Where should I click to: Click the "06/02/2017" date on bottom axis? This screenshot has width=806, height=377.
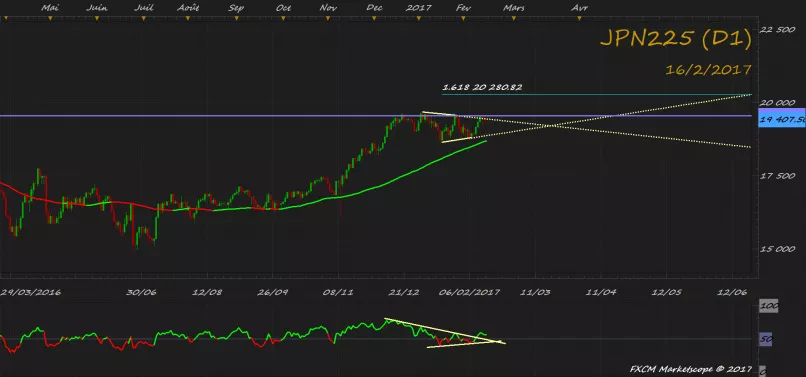point(470,292)
